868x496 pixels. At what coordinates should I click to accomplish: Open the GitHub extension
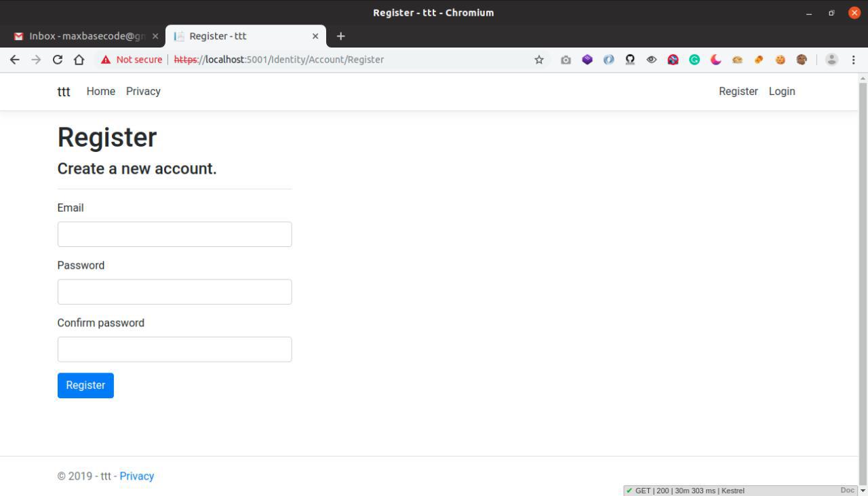coord(630,60)
